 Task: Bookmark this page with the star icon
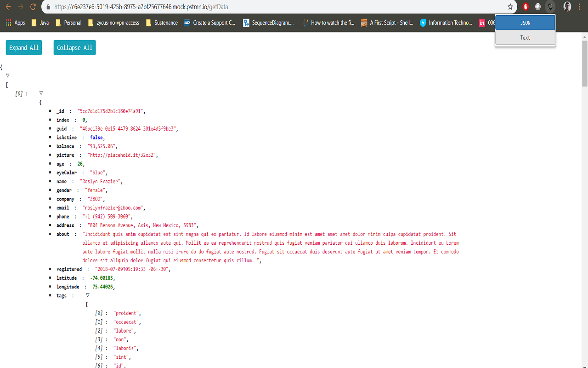click(x=510, y=7)
